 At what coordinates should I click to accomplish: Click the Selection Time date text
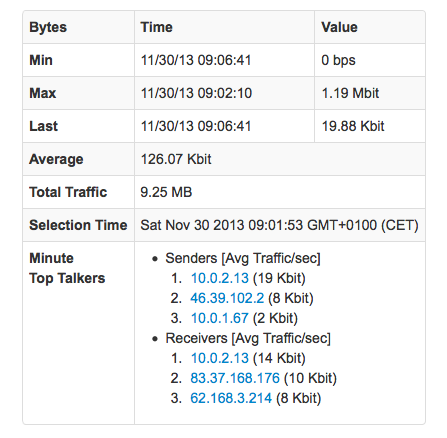tap(279, 225)
